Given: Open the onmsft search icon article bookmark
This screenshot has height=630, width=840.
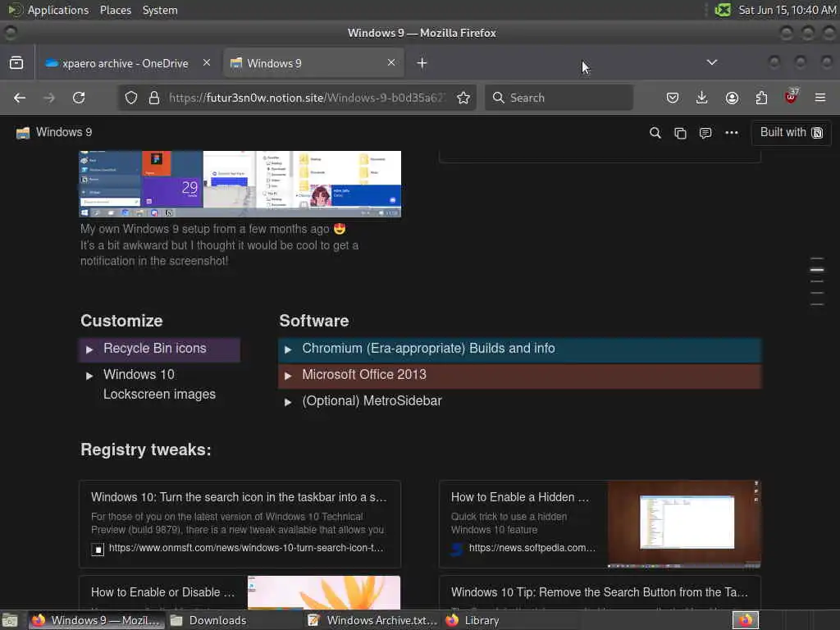Looking at the screenshot, I should coord(240,524).
